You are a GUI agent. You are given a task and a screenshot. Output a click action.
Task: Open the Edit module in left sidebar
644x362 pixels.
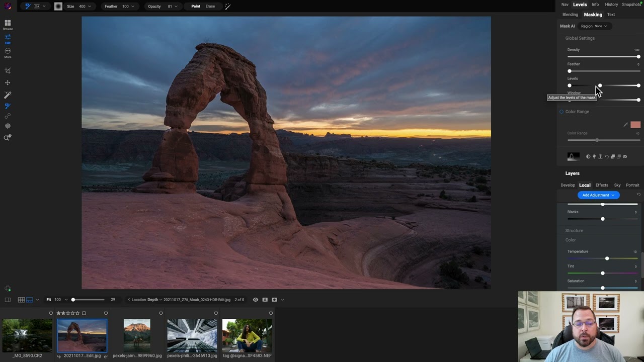point(8,39)
